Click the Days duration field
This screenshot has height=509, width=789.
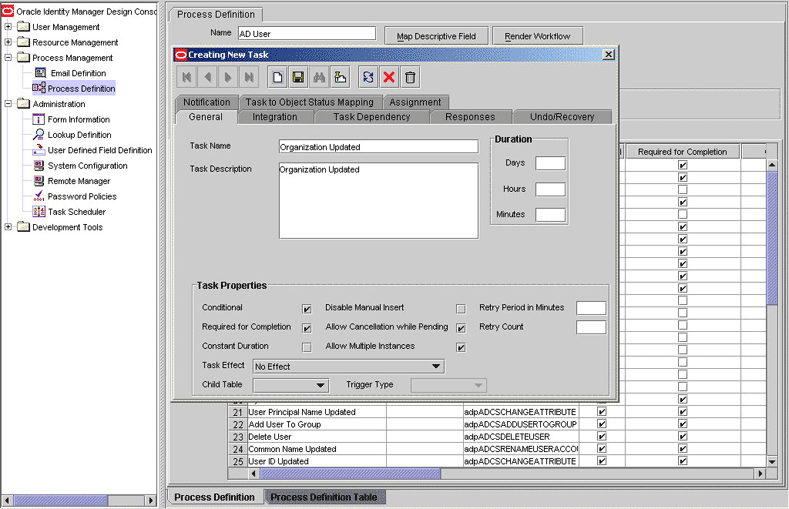click(550, 163)
